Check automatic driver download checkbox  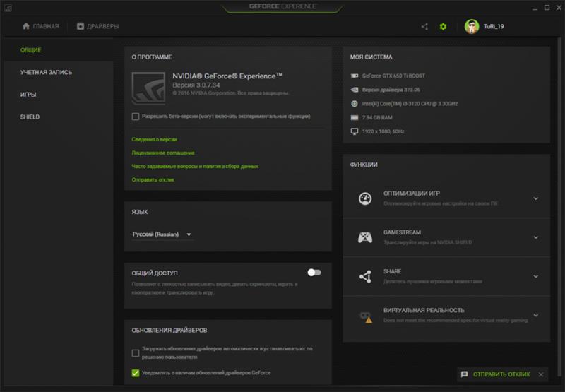coord(136,352)
